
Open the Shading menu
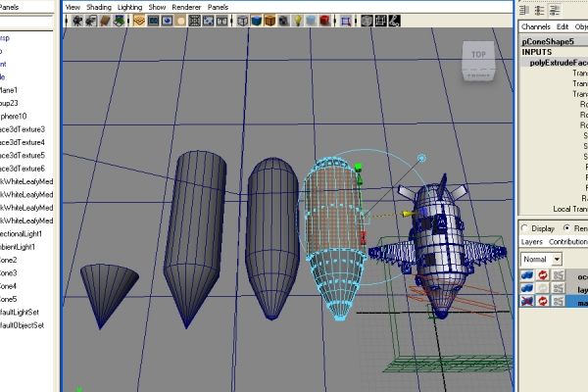point(99,7)
